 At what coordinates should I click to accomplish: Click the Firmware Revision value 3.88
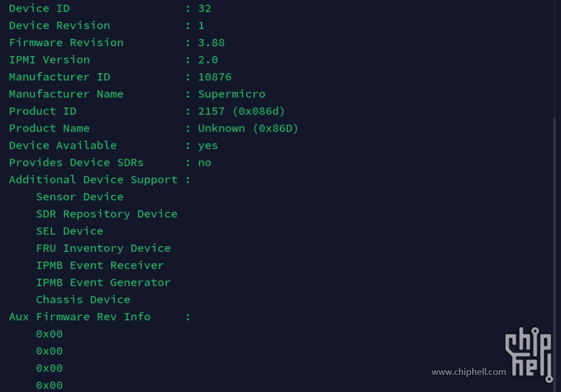point(211,42)
